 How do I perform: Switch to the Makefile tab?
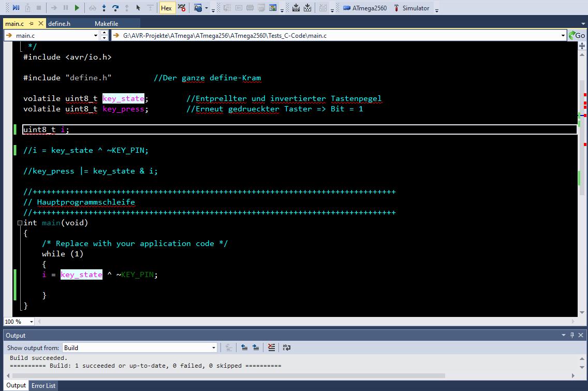106,24
